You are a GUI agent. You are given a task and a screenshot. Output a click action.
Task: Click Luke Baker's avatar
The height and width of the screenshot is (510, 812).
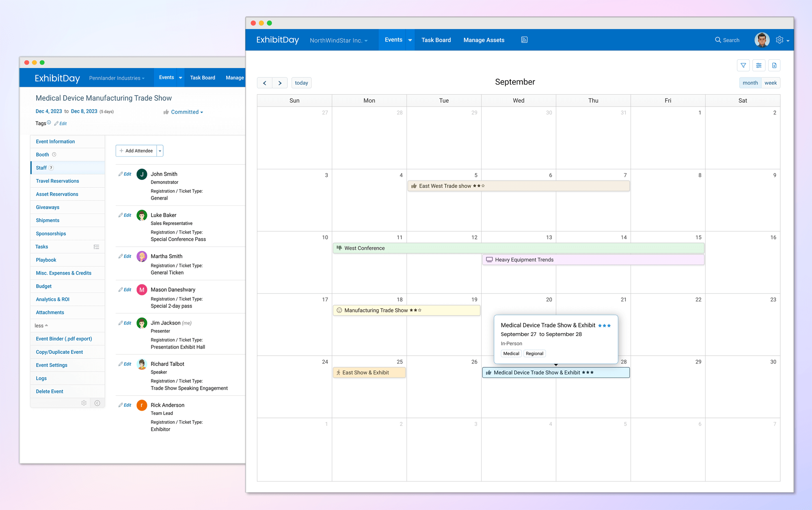(142, 215)
